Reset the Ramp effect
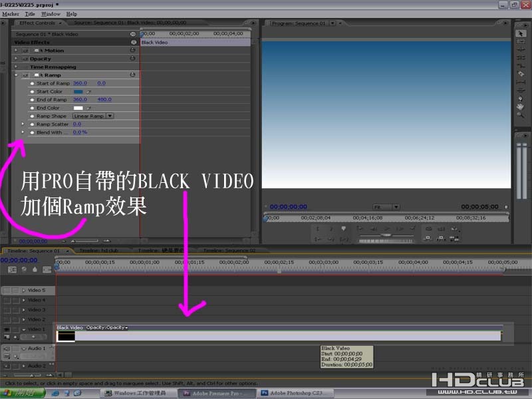Screen dimensions: 532x399 point(132,74)
